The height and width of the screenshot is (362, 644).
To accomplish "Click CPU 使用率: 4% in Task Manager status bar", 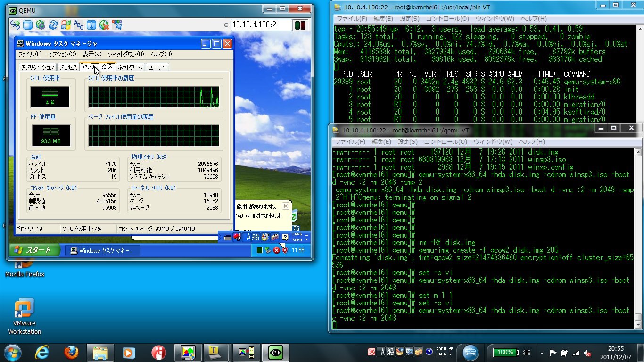I will tap(82, 229).
